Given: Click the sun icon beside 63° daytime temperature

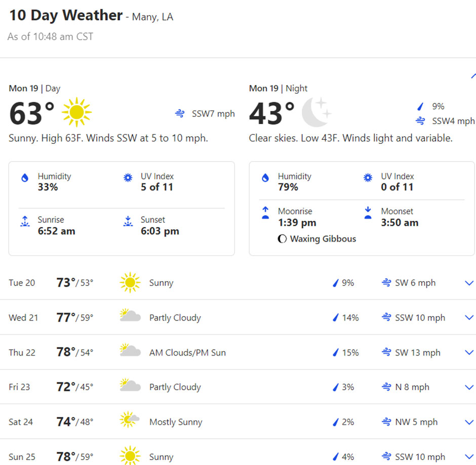Looking at the screenshot, I should (76, 112).
